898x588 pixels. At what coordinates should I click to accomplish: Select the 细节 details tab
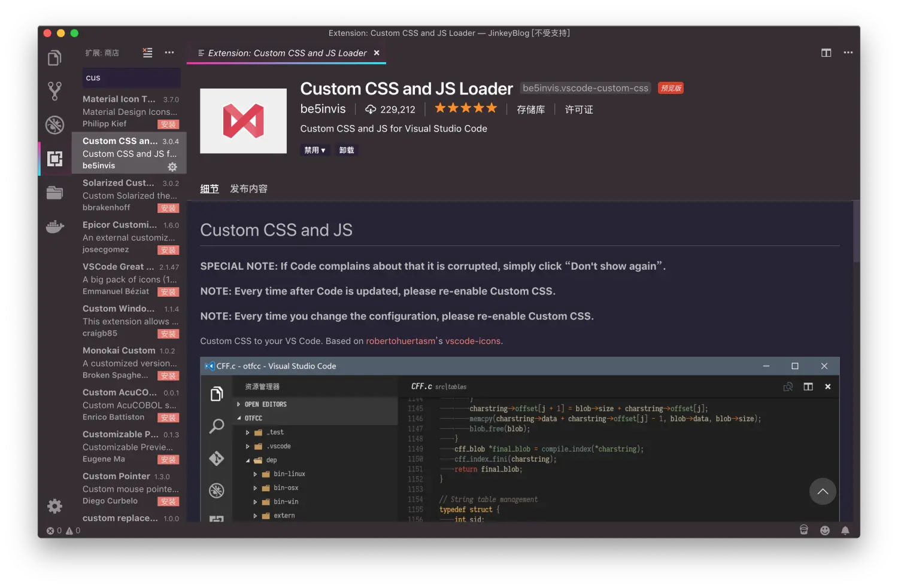click(209, 189)
